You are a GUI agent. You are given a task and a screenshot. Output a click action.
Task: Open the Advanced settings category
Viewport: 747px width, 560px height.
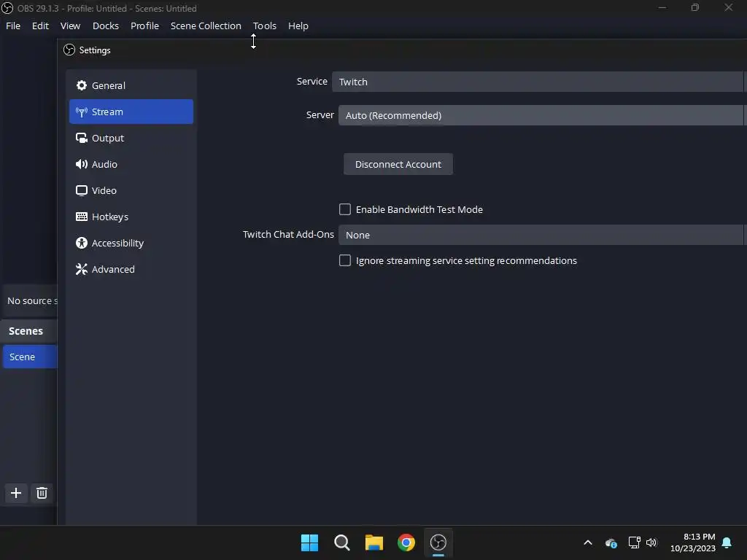pyautogui.click(x=131, y=269)
